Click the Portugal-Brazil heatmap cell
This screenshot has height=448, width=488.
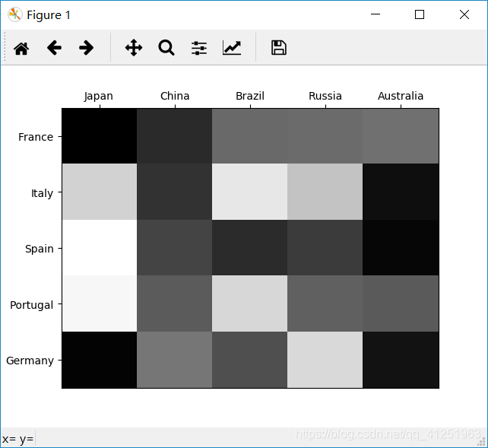pyautogui.click(x=249, y=303)
